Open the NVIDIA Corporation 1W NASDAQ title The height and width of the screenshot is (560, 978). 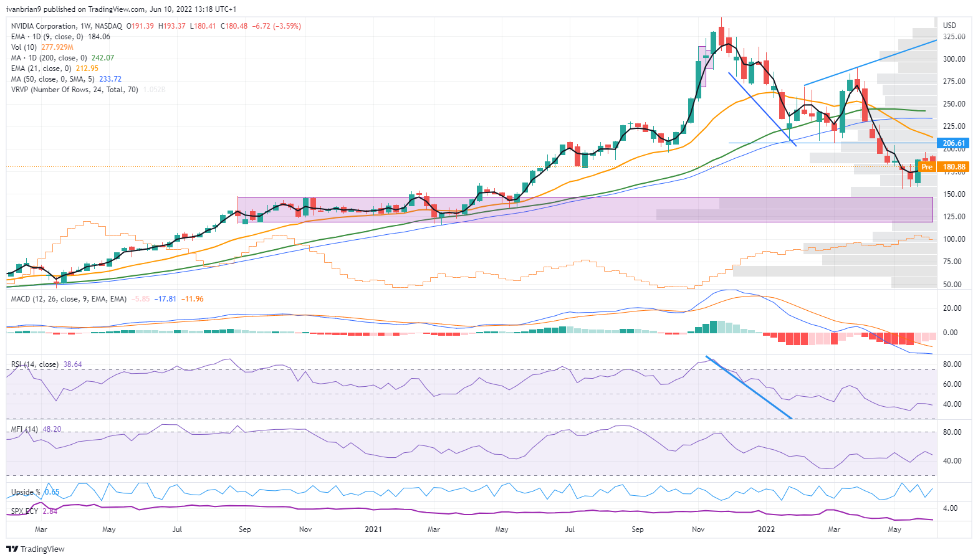tap(67, 26)
